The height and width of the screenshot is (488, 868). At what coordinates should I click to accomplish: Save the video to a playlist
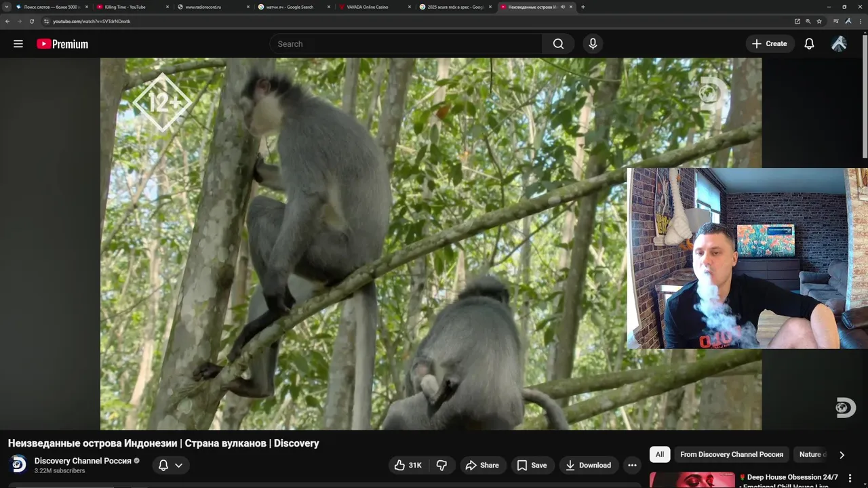[532, 465]
